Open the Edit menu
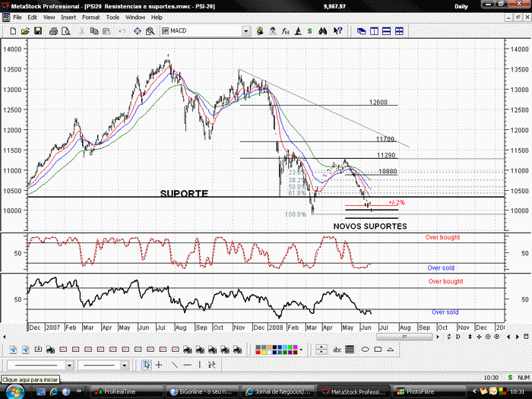This screenshot has height=399, width=532. (32, 17)
